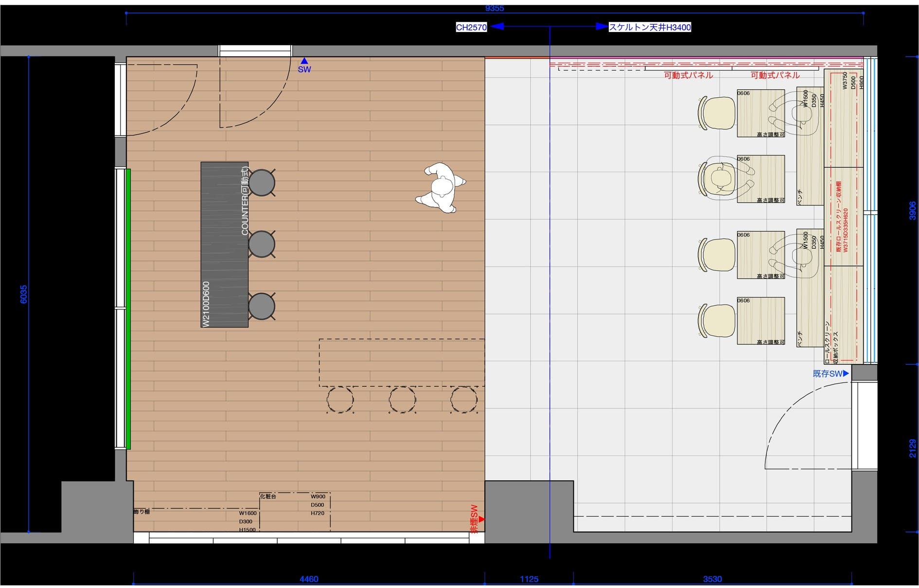Viewport: 919px width, 588px height.
Task: Select the 3530 bottom dimension
Action: point(712,579)
